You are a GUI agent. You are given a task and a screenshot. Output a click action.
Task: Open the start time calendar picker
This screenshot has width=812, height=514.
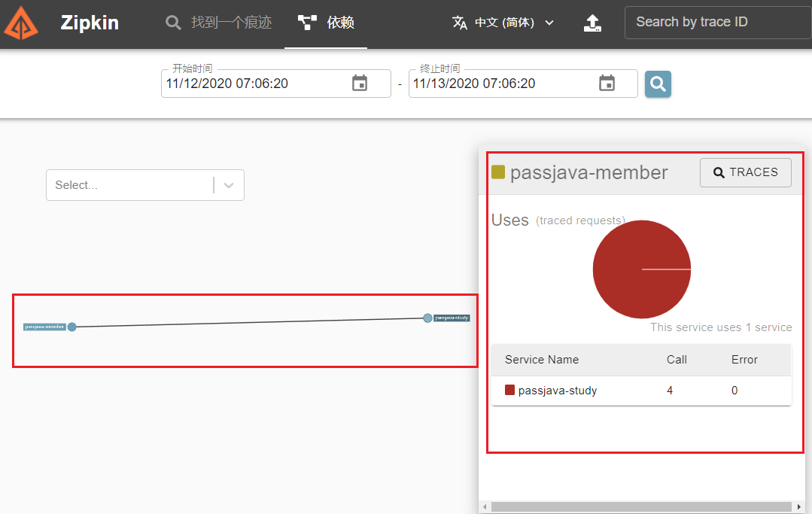(x=360, y=84)
